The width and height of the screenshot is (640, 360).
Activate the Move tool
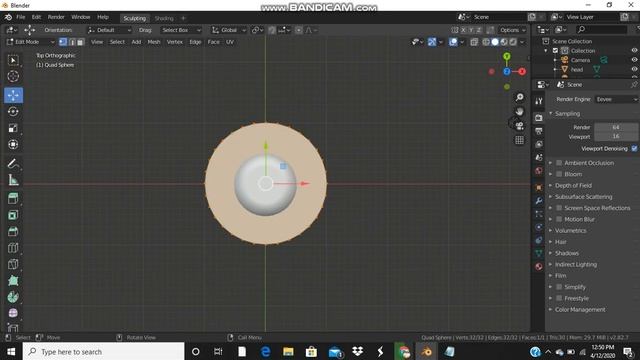point(13,95)
